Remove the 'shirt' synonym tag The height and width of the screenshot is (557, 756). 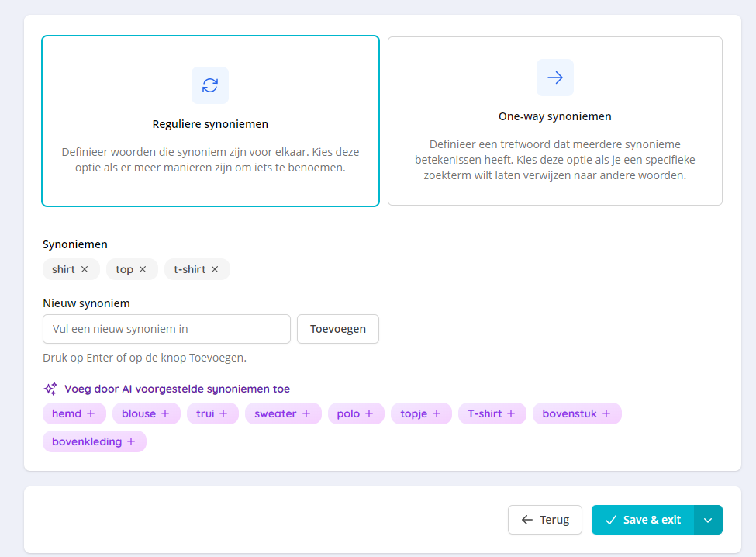pyautogui.click(x=85, y=269)
